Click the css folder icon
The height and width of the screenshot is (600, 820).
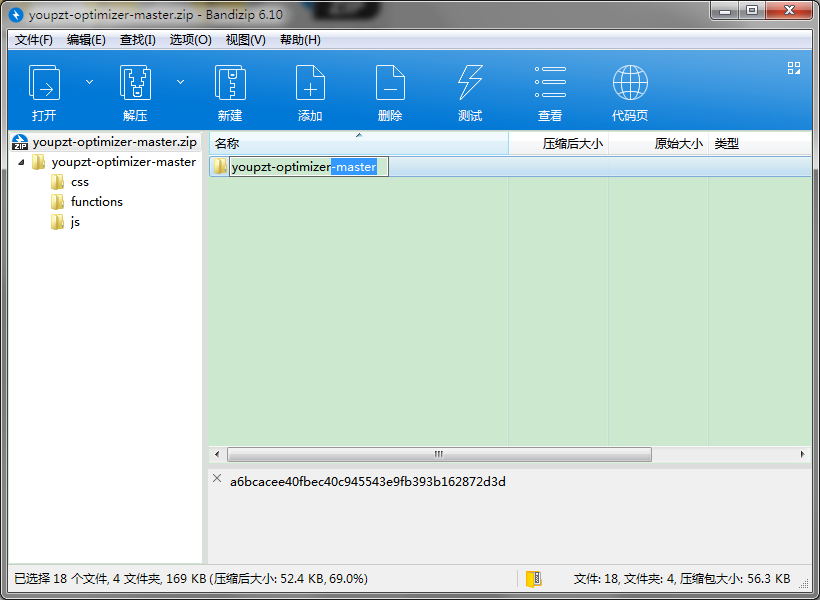(x=57, y=182)
